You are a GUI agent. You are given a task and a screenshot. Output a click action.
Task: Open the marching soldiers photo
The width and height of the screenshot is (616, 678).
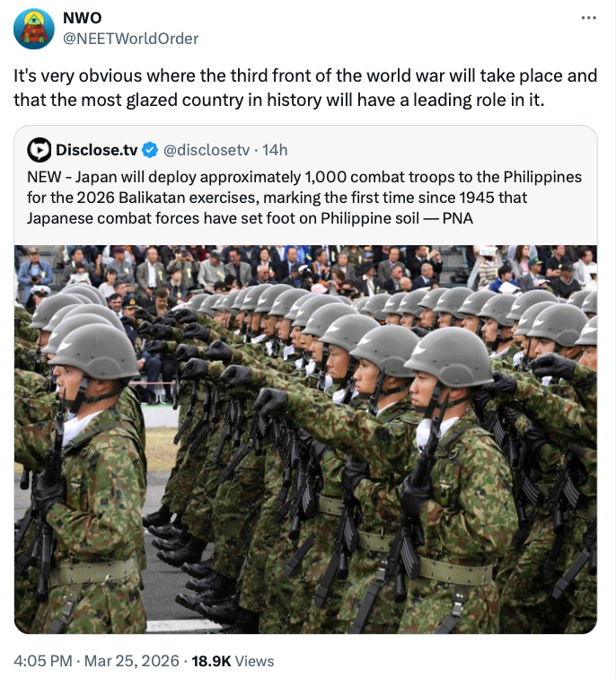point(305,439)
